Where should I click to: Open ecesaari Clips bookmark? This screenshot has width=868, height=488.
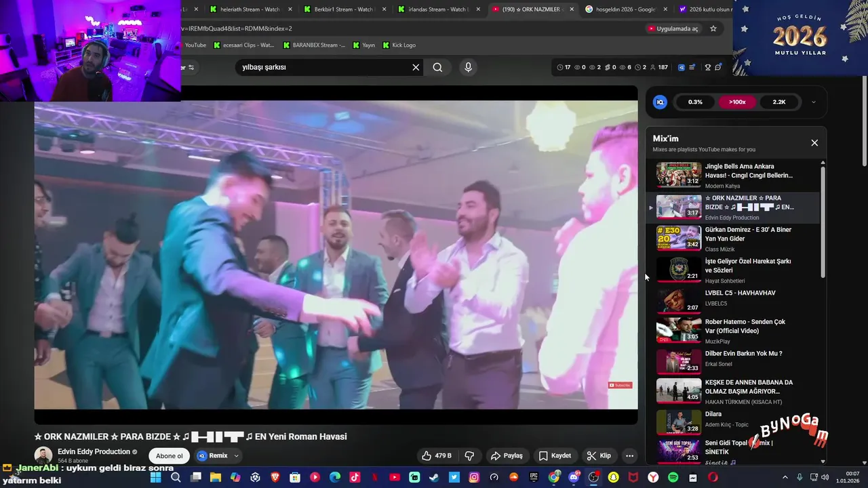coord(243,45)
